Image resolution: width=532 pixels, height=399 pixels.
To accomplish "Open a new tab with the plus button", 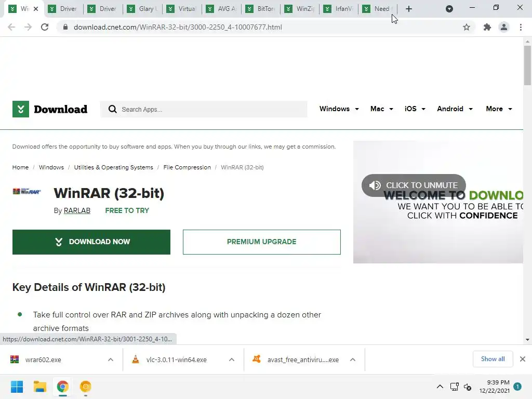I will [409, 9].
